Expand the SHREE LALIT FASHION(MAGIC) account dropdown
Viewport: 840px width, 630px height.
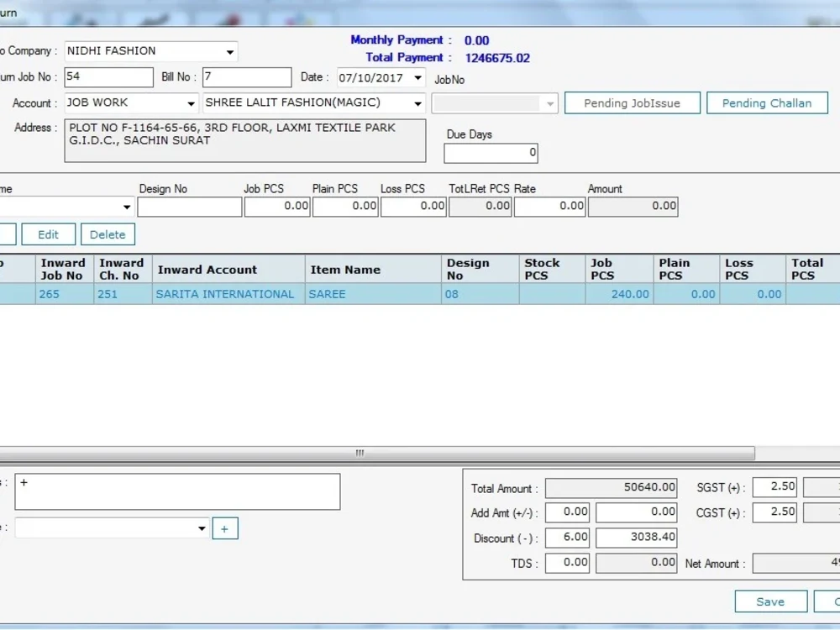coord(417,103)
